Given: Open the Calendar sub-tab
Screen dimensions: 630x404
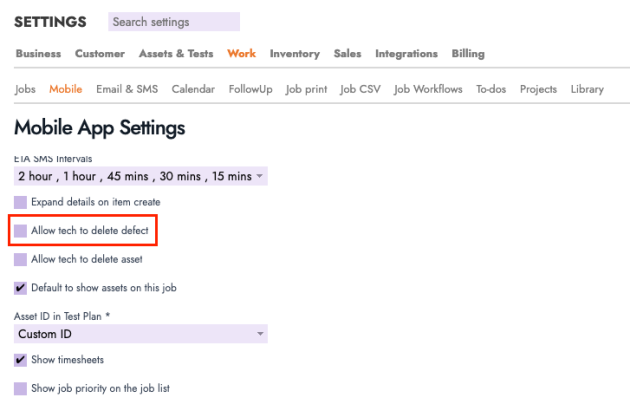Looking at the screenshot, I should (x=193, y=89).
